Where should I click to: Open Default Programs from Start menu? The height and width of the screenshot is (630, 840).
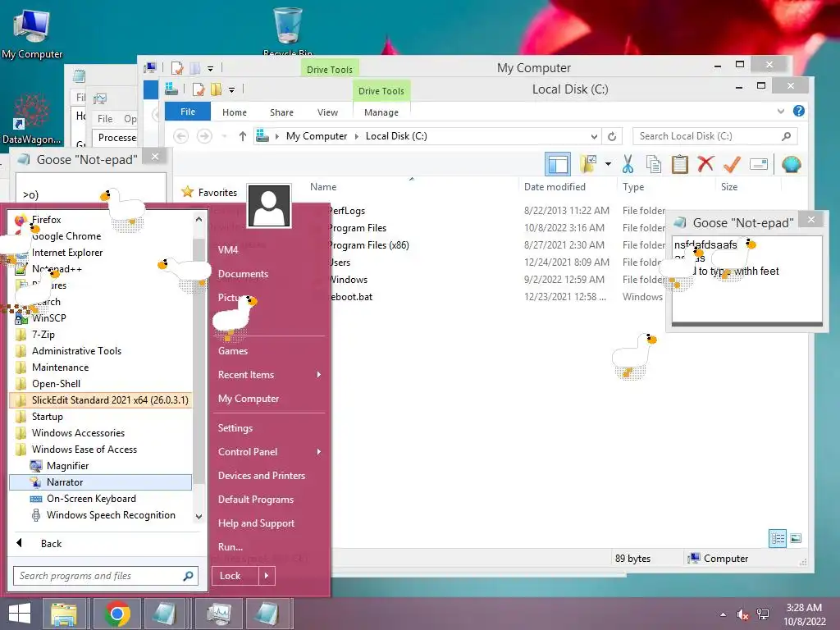[x=256, y=500]
